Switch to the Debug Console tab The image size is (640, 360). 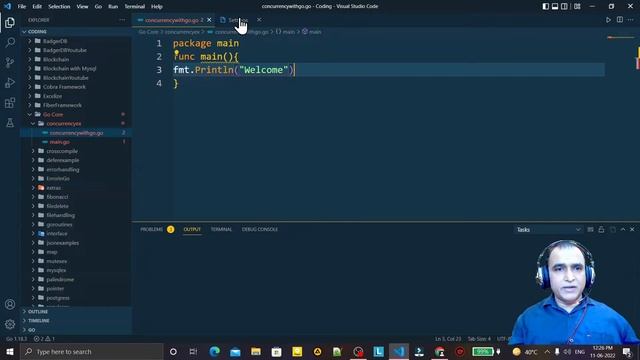[260, 229]
